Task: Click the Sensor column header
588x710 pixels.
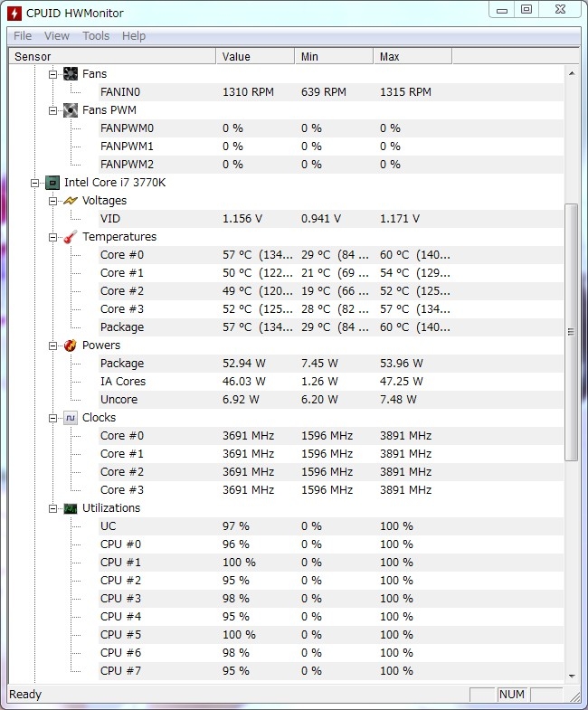Action: 111,57
